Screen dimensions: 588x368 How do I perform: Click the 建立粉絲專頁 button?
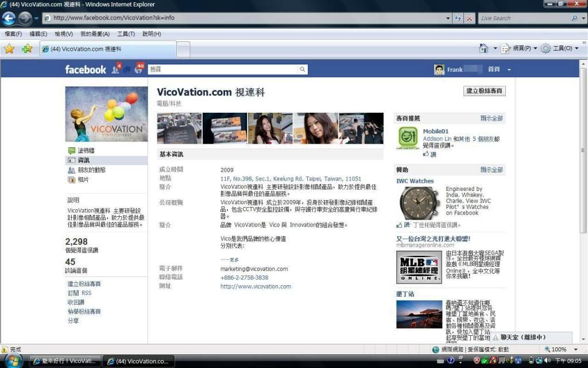coord(484,91)
